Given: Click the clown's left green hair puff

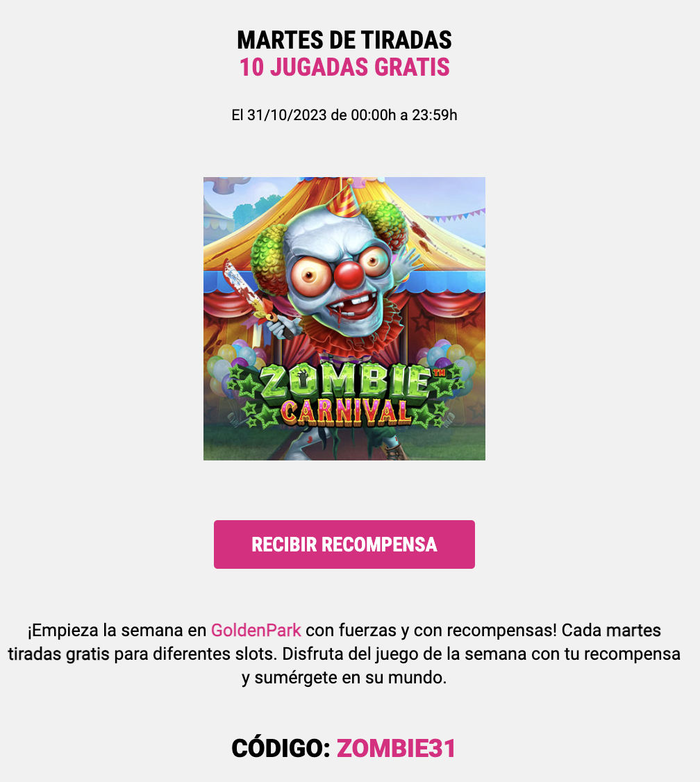Looking at the screenshot, I should [x=271, y=256].
